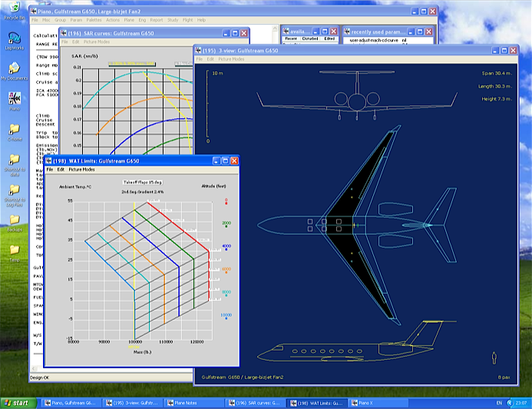This screenshot has width=532, height=409.
Task: Click the Height 7.3 m label in 3-view
Action: point(497,99)
